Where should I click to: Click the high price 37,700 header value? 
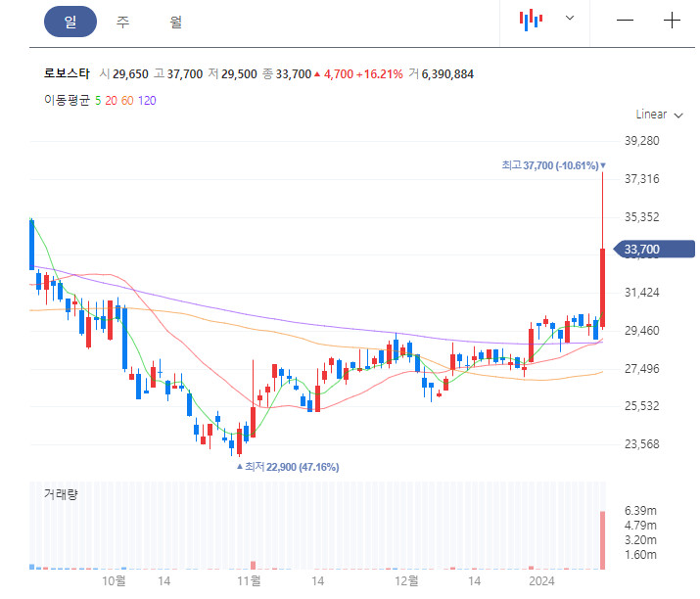(x=185, y=74)
